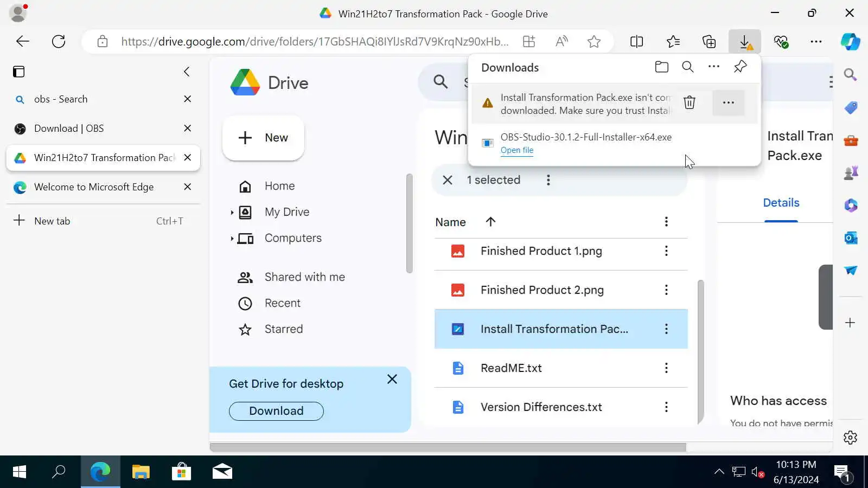
Task: Launch Copilot sidebar
Action: 850,41
